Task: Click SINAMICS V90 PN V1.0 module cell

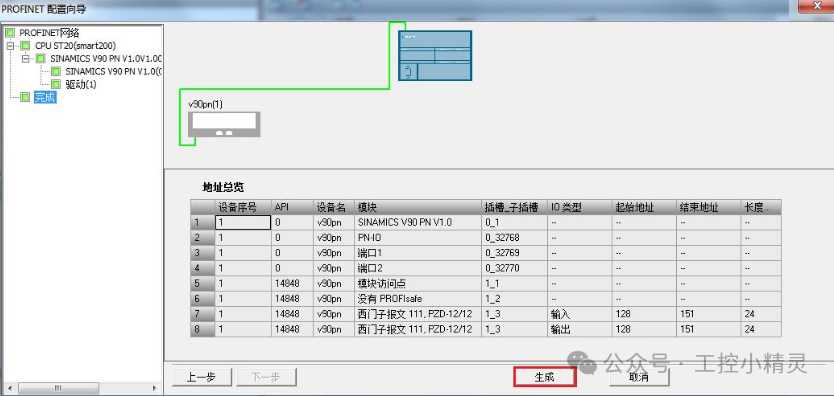Action: (x=418, y=222)
